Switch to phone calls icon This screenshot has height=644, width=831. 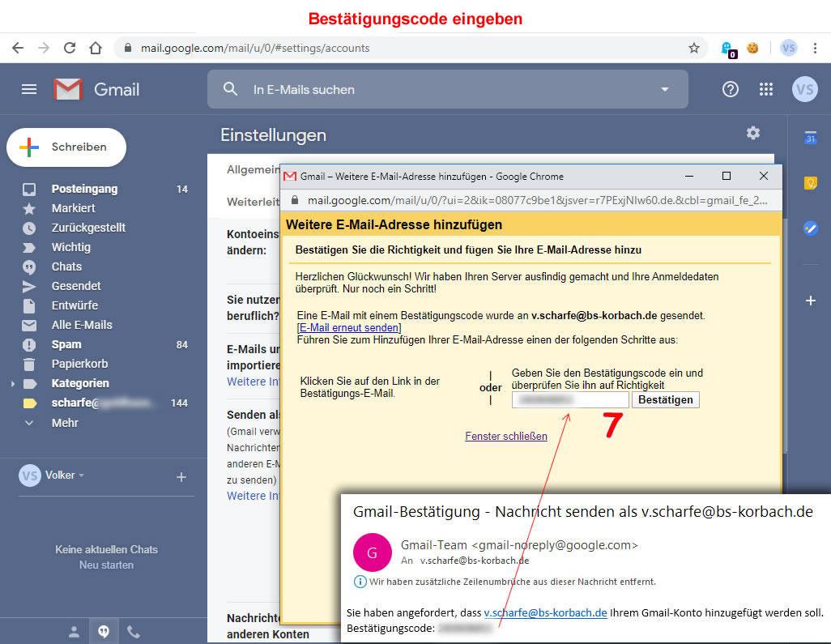(x=134, y=632)
